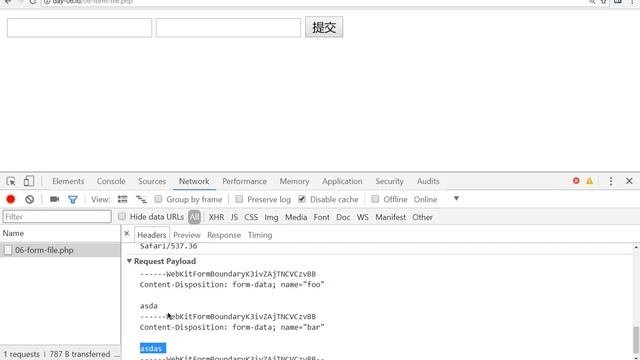
Task: Click the Filter text input field
Action: click(x=57, y=217)
